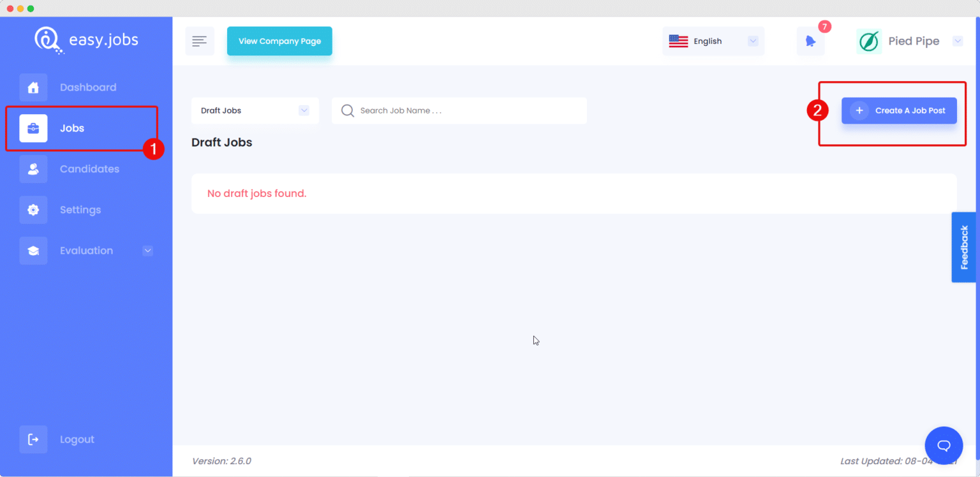Click the easy.jobs logo

click(x=86, y=40)
